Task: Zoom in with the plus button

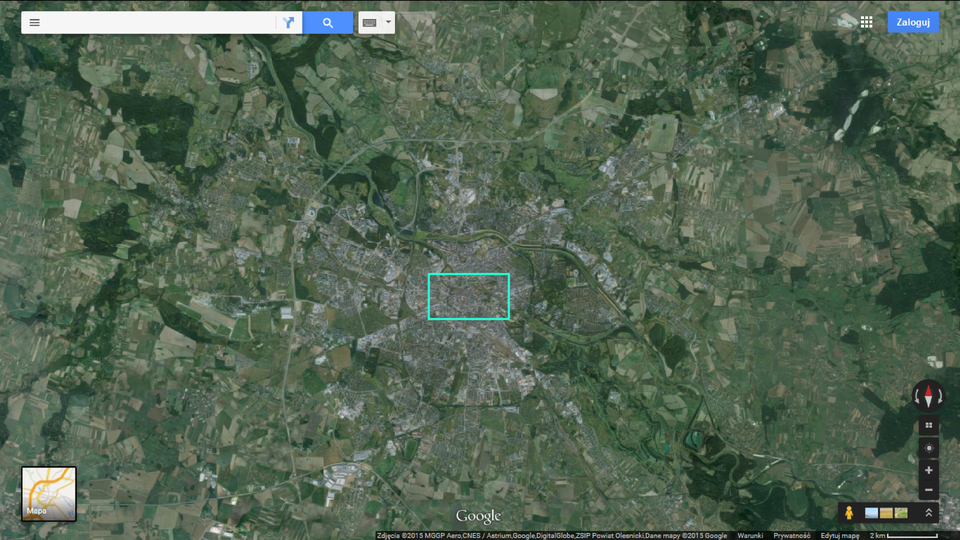Action: 928,470
